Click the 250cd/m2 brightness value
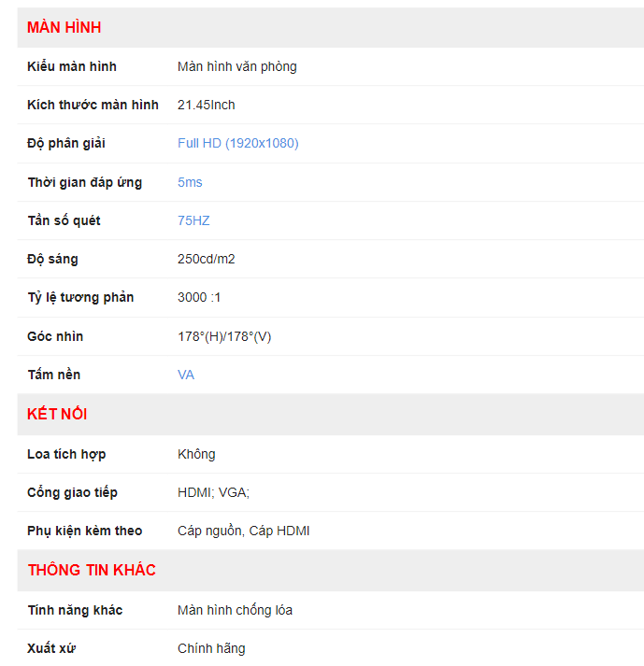 click(207, 259)
